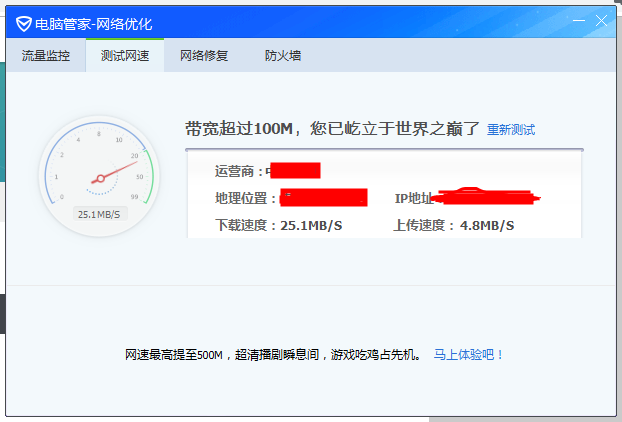The width and height of the screenshot is (622, 422).
Task: Click the IP地址 label
Action: [x=414, y=198]
